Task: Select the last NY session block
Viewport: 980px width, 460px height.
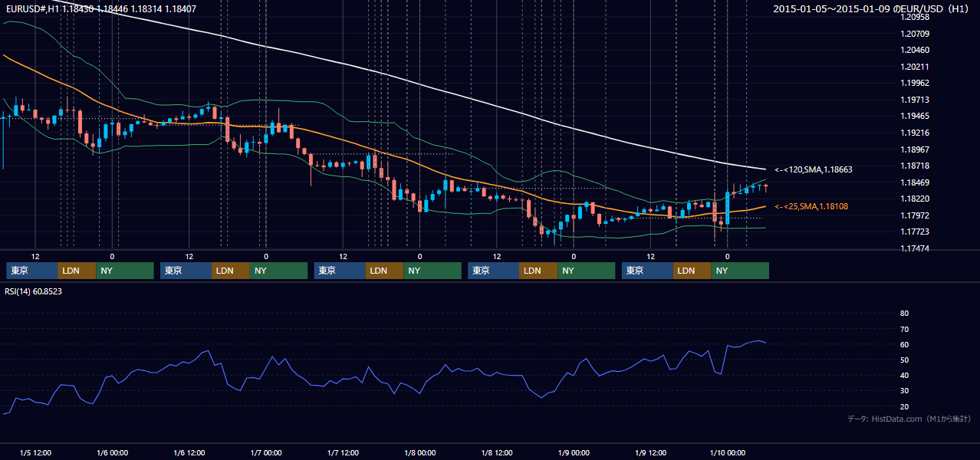Action: (x=740, y=271)
